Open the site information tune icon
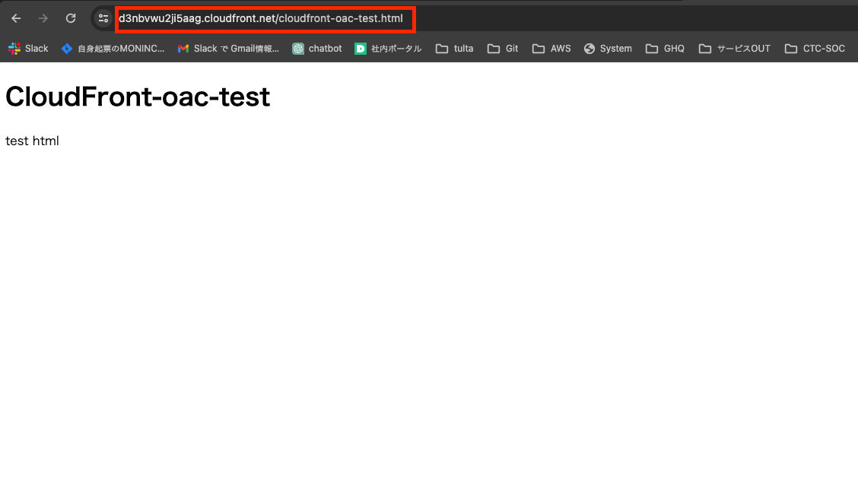The image size is (858, 504). (x=103, y=18)
